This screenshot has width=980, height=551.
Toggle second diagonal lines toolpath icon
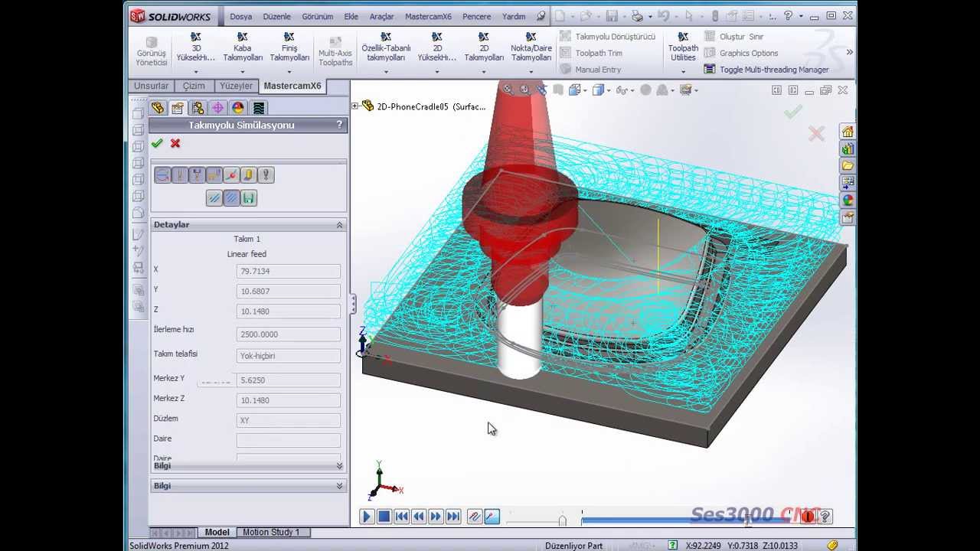231,198
